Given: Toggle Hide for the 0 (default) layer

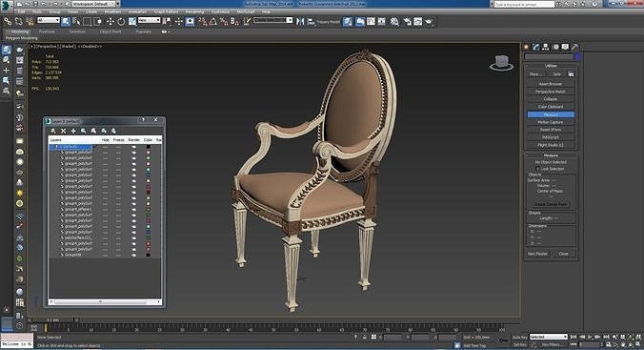Looking at the screenshot, I should 105,147.
